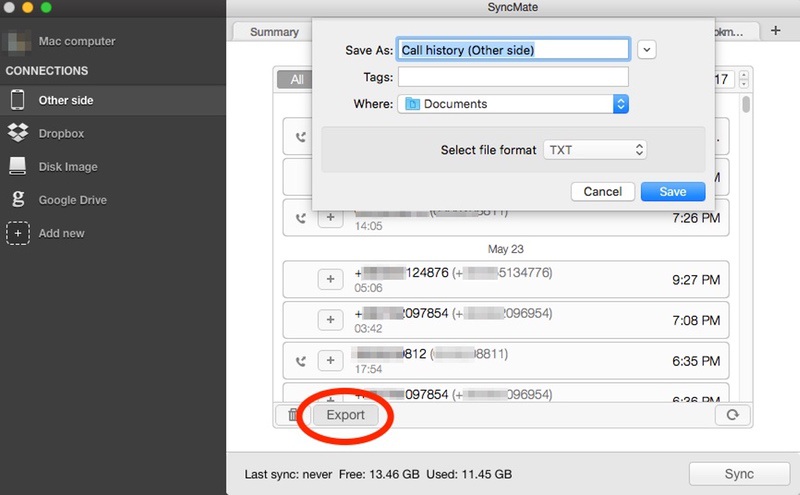The width and height of the screenshot is (800, 495).
Task: Click the plus button on the 7:26 PM call
Action: pos(331,218)
